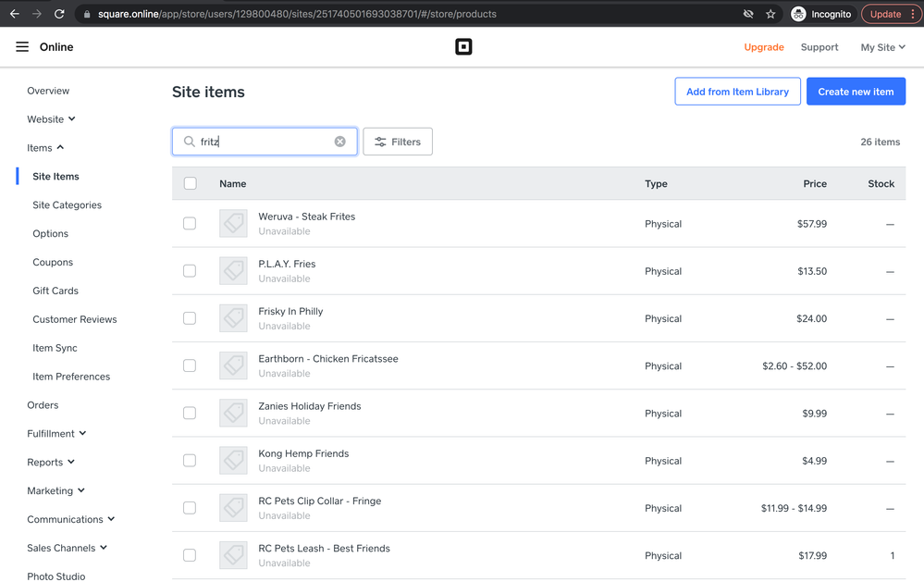Open Photo Studio in sidebar
This screenshot has height=582, width=924.
click(x=56, y=576)
